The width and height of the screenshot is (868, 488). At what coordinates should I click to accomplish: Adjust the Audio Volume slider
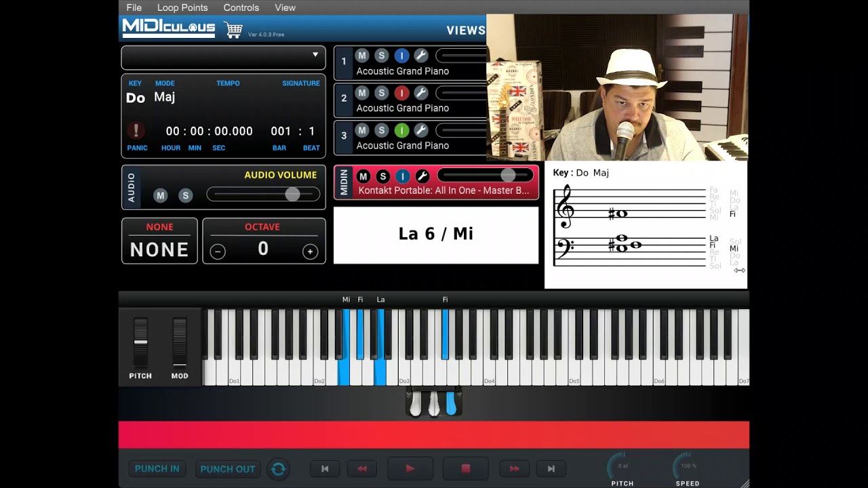pos(263,195)
